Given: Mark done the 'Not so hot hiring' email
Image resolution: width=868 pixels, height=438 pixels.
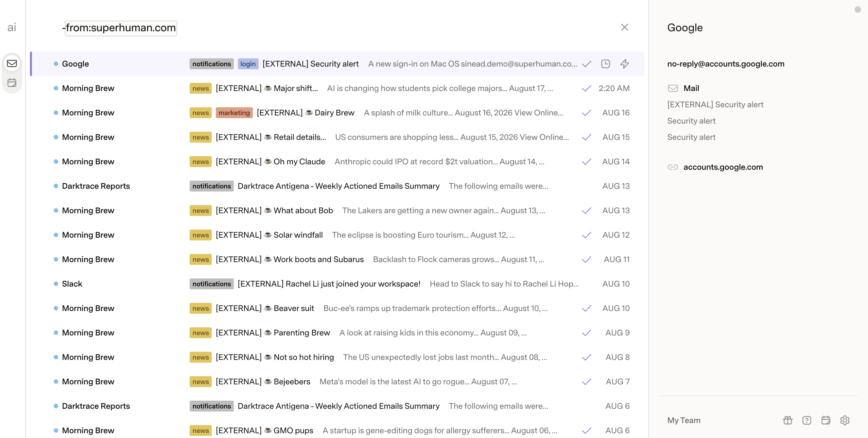Looking at the screenshot, I should 587,357.
